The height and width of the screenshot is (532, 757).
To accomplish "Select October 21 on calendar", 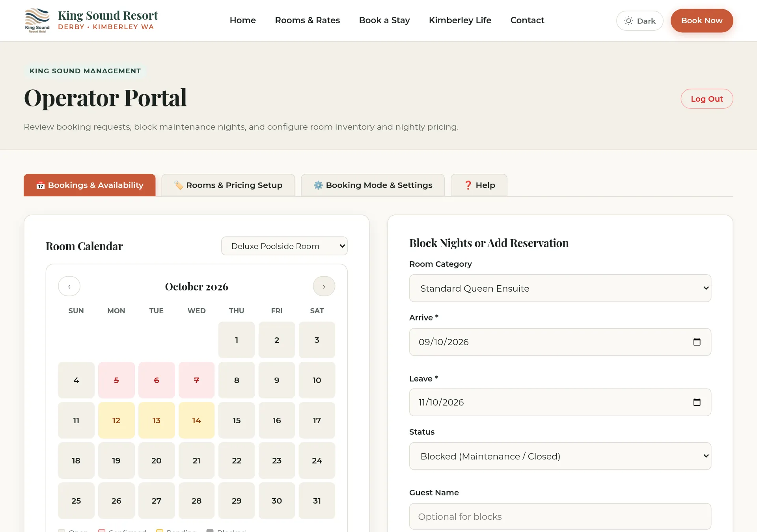I will (x=196, y=460).
